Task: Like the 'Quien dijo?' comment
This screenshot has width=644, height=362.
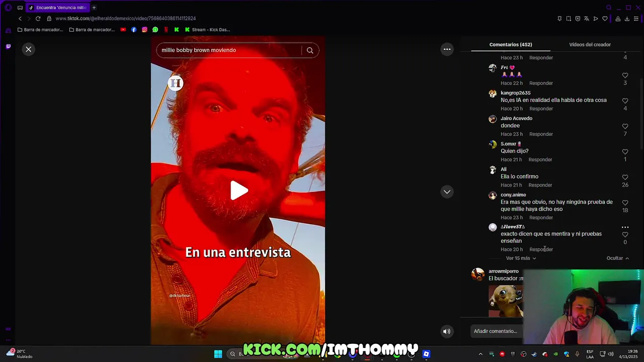Action: [x=625, y=152]
